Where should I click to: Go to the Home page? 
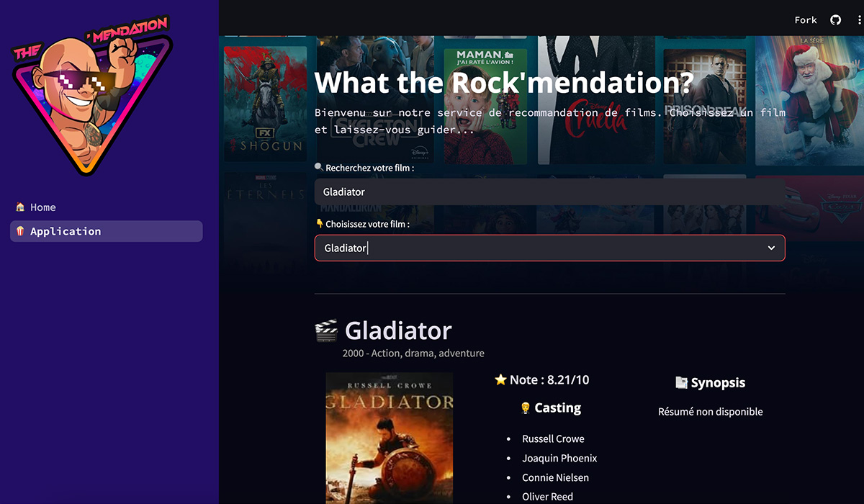(107, 207)
